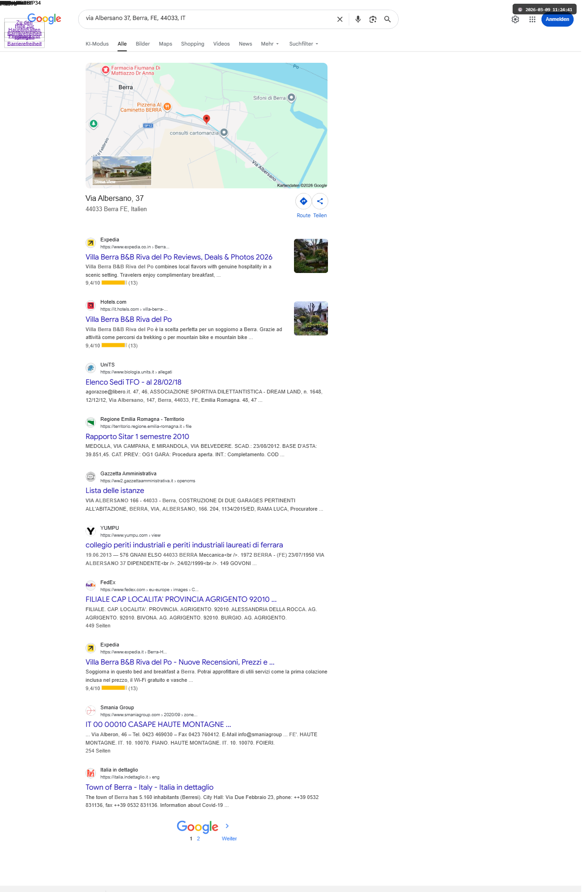The width and height of the screenshot is (588, 892).
Task: Submit search with the magnifier icon
Action: (x=388, y=20)
